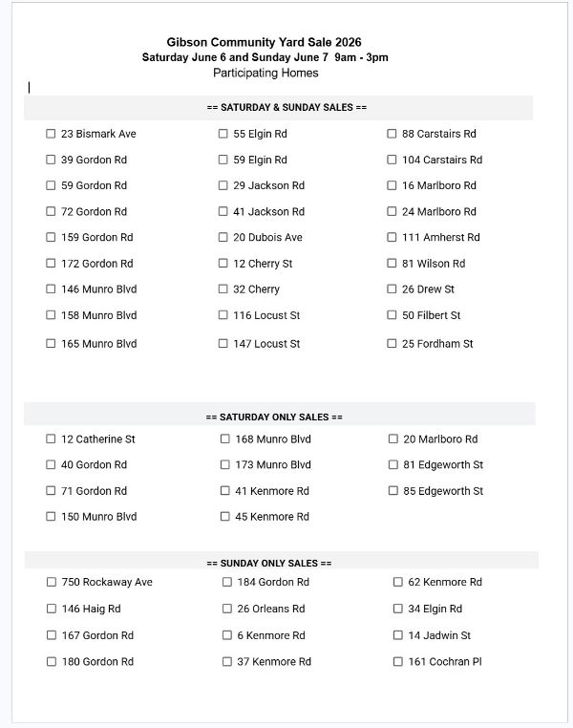Click the Saturday Only Sales section heading
Image resolution: width=573 pixels, height=728 pixels.
click(274, 417)
